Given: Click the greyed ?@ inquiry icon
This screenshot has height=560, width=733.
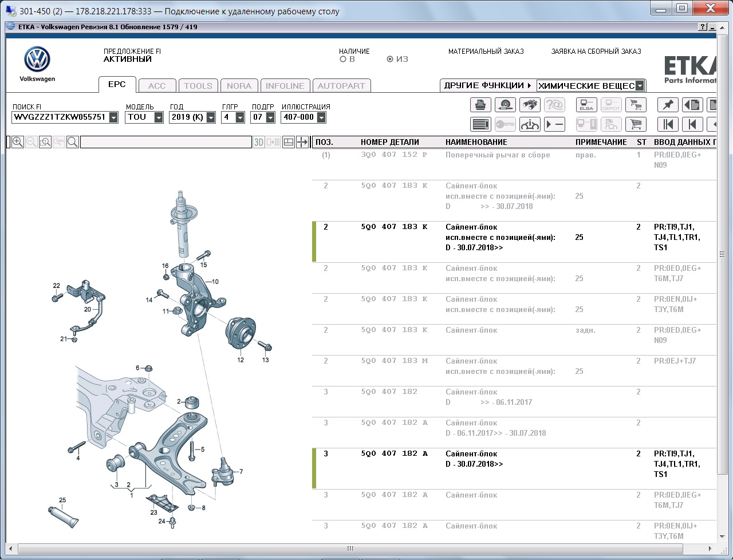Looking at the screenshot, I should point(555,105).
